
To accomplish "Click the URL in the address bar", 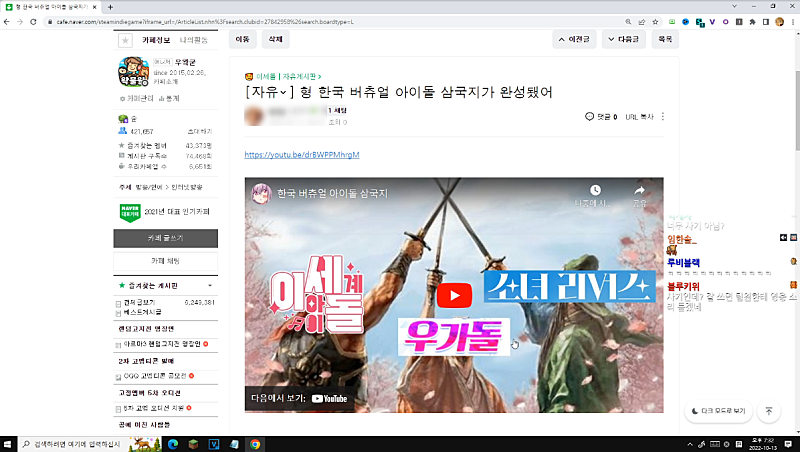I will pos(205,22).
